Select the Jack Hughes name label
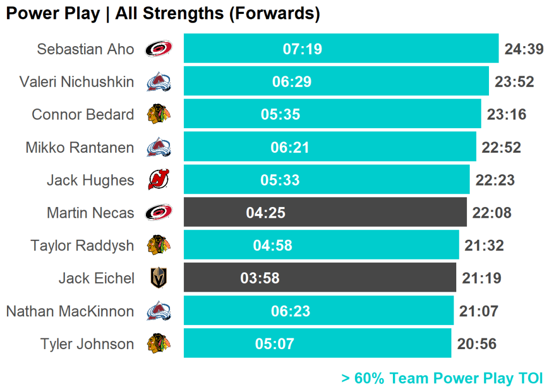Image resolution: width=549 pixels, height=392 pixels. [90, 180]
